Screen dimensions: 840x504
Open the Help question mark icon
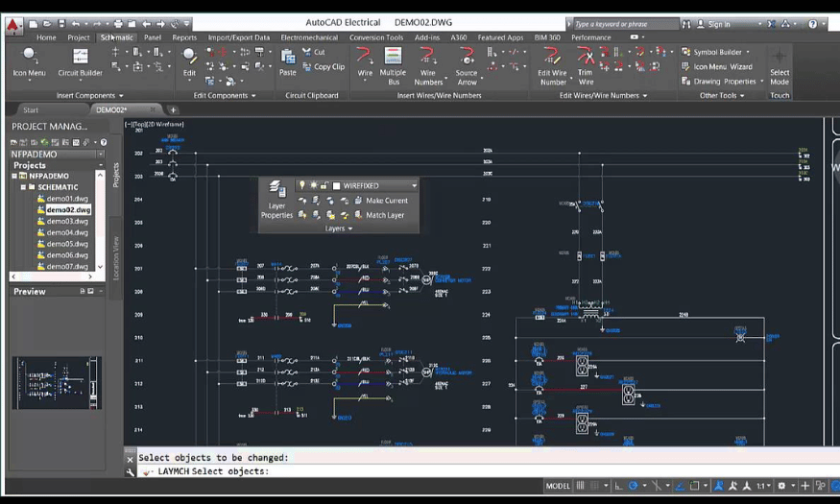(813, 24)
